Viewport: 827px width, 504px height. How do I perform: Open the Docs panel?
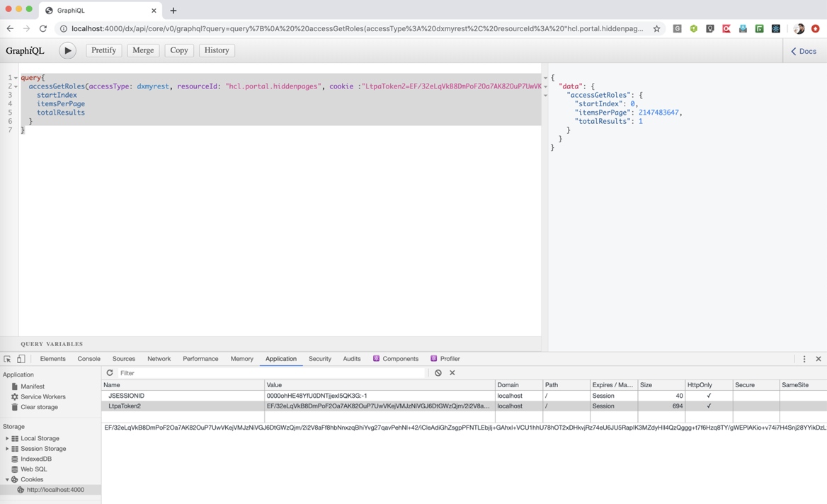coord(805,50)
